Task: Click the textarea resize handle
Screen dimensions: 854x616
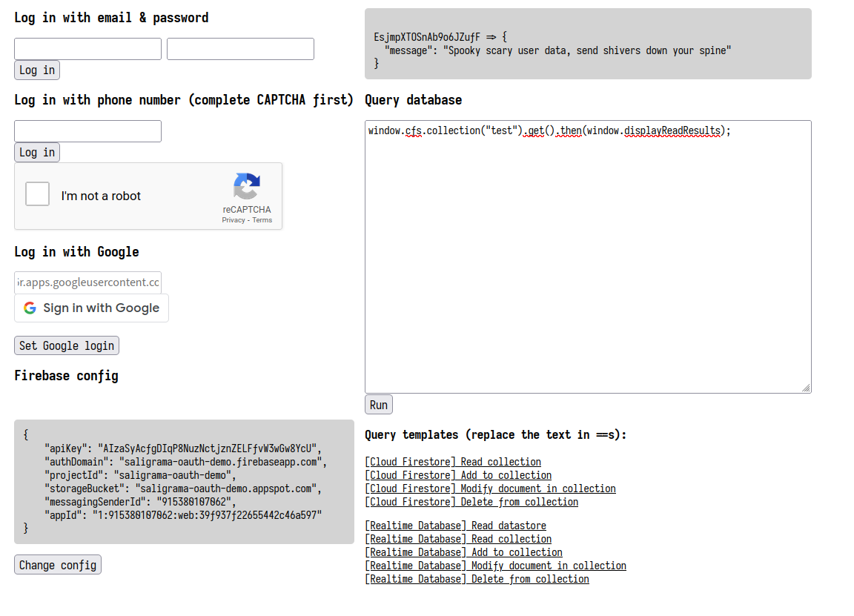Action: [x=806, y=388]
